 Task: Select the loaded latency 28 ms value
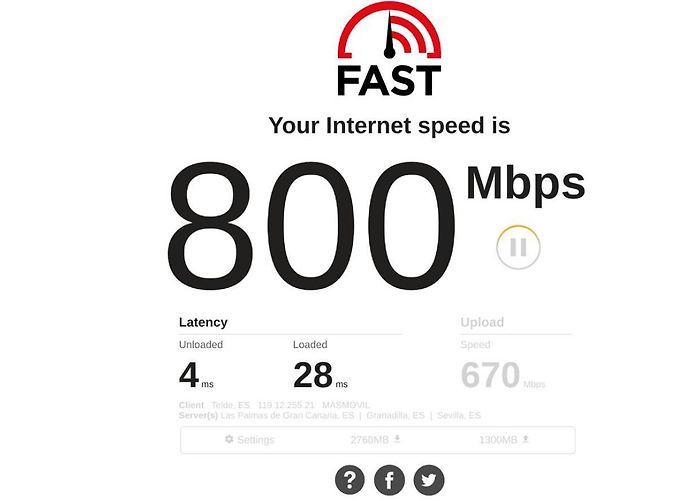click(x=320, y=375)
